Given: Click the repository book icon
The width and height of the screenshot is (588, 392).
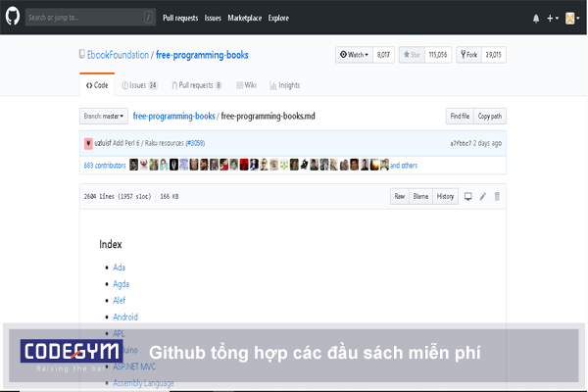Looking at the screenshot, I should [x=82, y=54].
